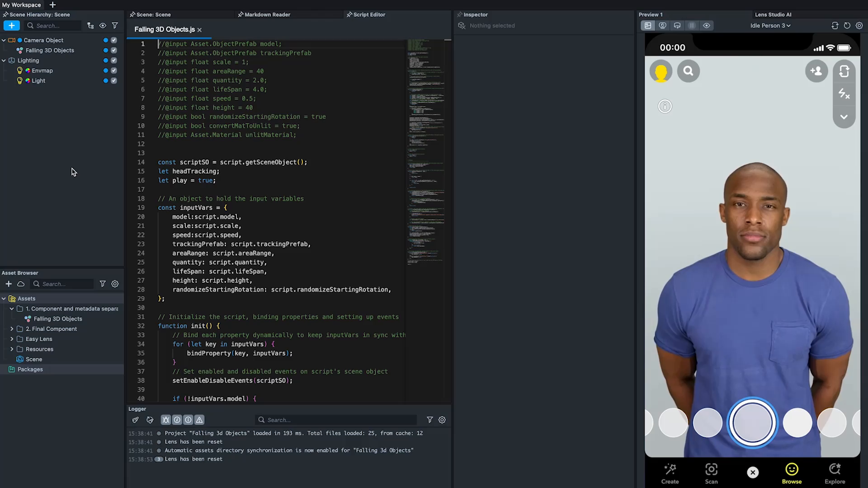Tap search magnifier in phone preview
This screenshot has height=488, width=868.
click(689, 71)
